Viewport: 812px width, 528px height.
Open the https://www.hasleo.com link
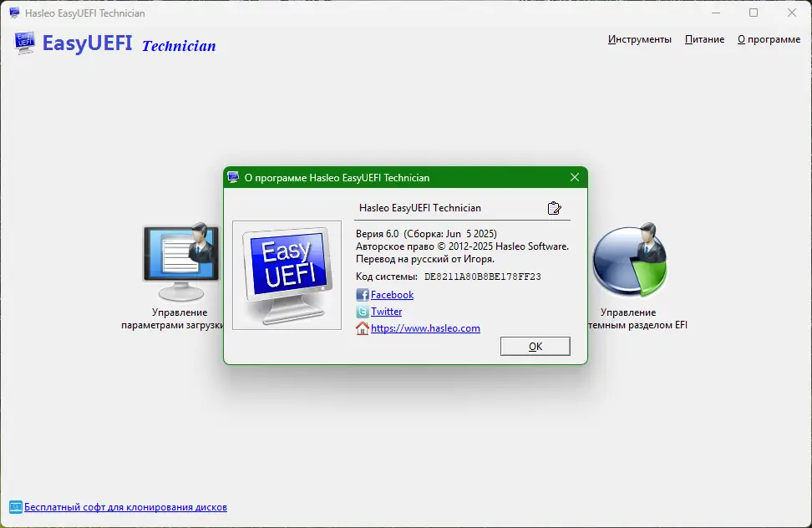(x=425, y=328)
